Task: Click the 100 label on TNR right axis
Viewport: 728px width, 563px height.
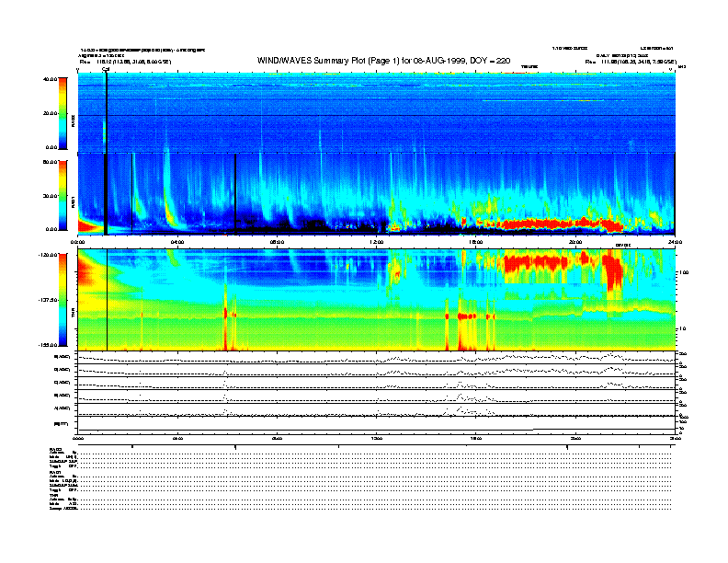Action: click(x=684, y=272)
